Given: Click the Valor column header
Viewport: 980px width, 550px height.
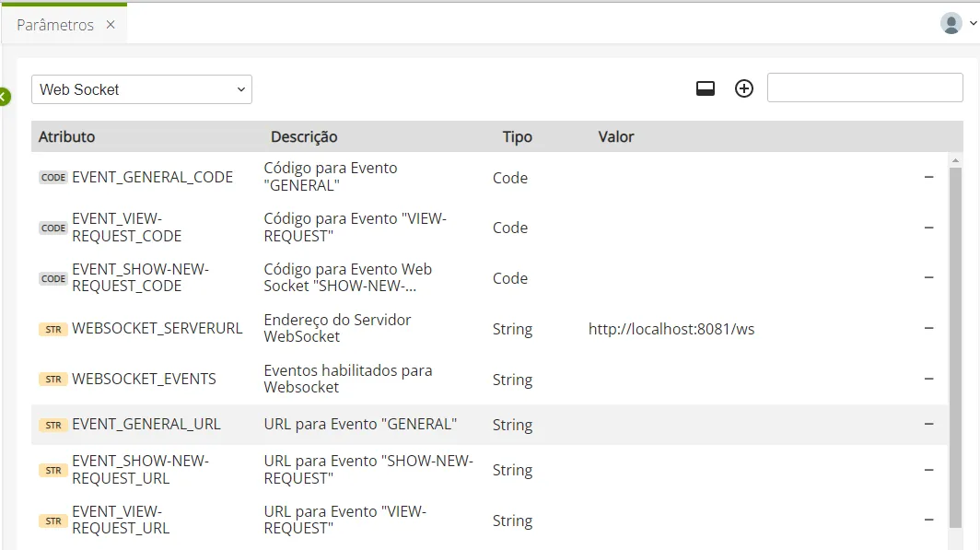Looking at the screenshot, I should [x=615, y=137].
